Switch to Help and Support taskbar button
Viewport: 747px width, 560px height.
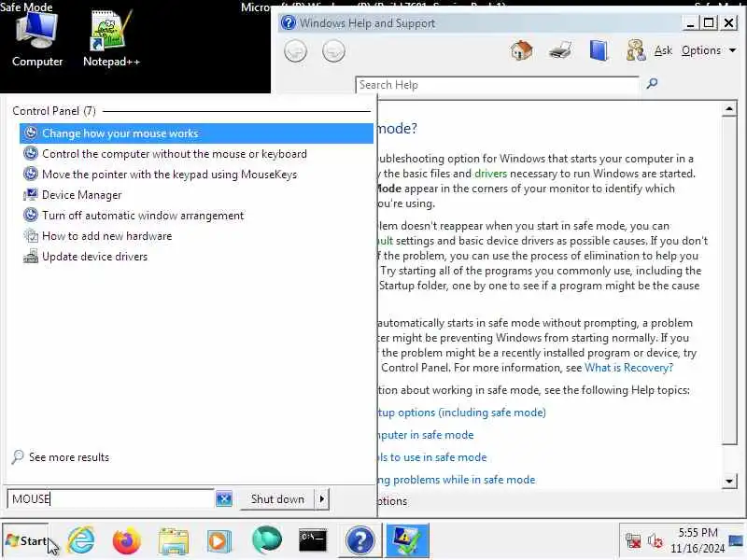pos(360,540)
